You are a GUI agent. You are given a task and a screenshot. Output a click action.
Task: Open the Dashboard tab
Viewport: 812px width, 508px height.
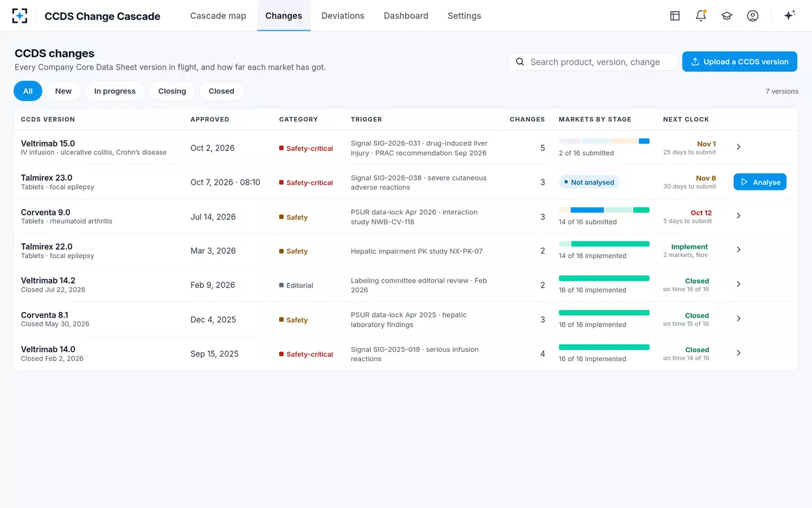(406, 16)
